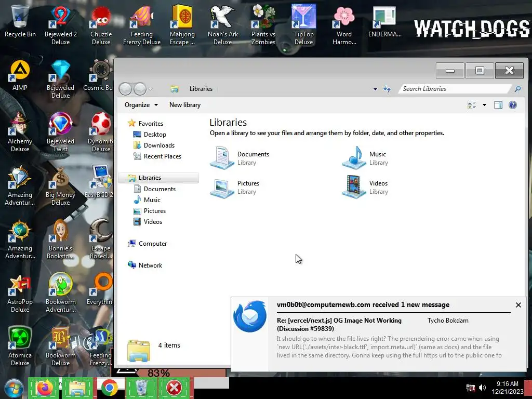532x399 pixels.
Task: Open the Windows Start menu orb
Action: point(14,389)
